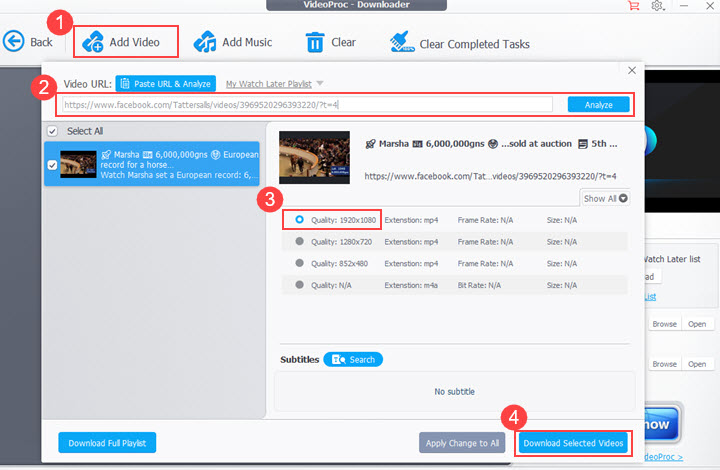
Task: Click the Clear trash can icon
Action: pyautogui.click(x=315, y=42)
